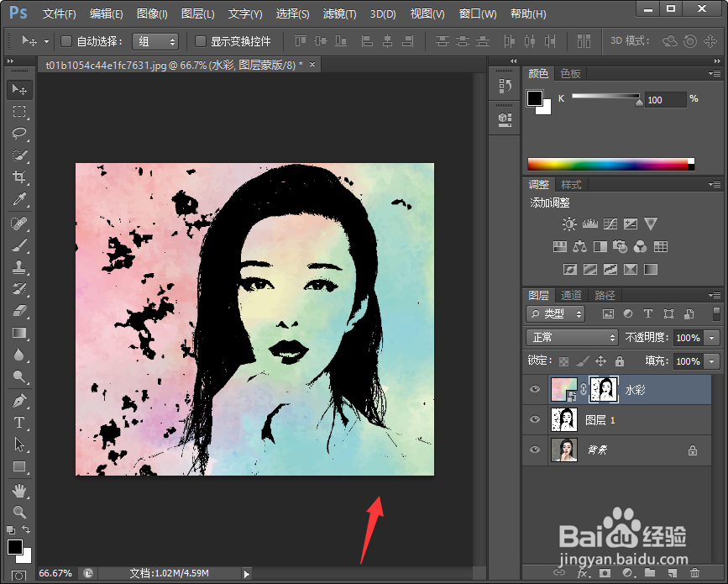Switch to the 通道 tab
The width and height of the screenshot is (728, 584).
point(570,295)
